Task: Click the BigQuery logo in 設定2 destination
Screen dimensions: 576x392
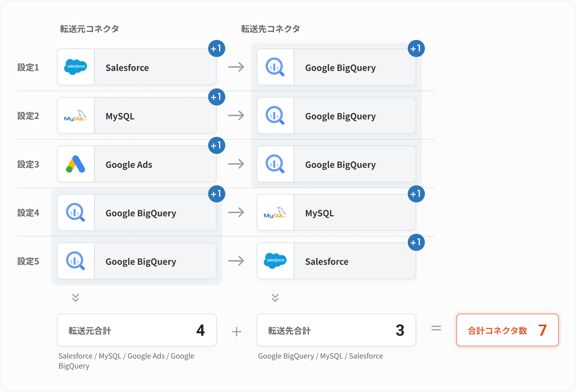Action: tap(275, 115)
